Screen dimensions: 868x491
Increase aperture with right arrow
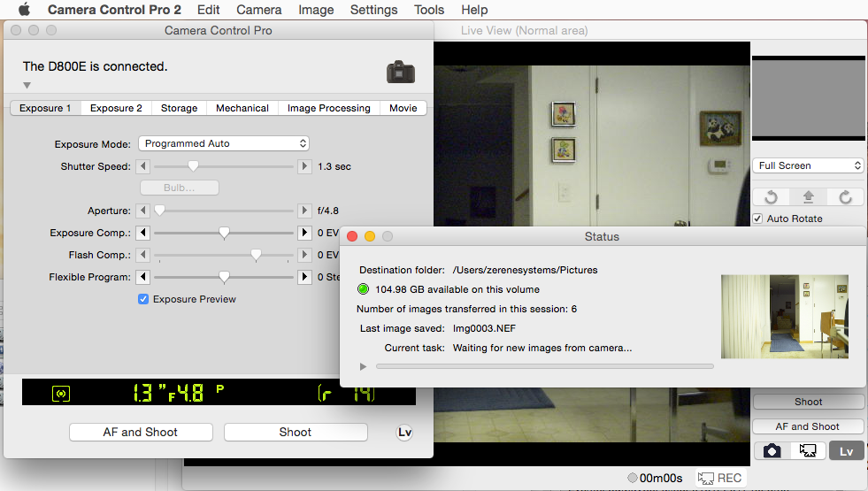(303, 211)
